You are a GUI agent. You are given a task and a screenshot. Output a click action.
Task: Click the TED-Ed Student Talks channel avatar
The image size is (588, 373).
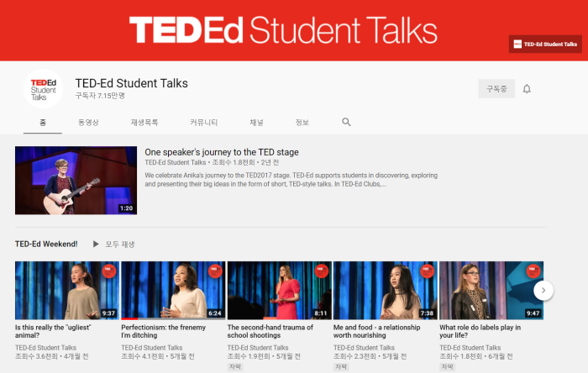pos(43,89)
